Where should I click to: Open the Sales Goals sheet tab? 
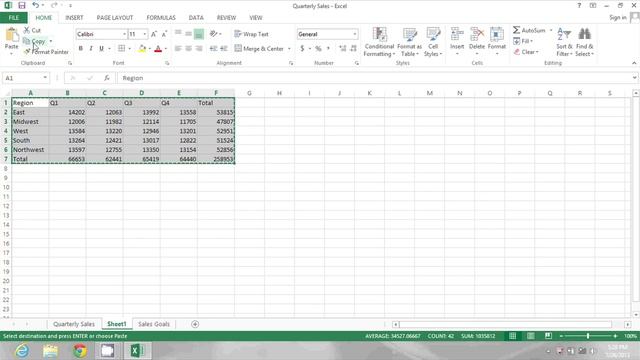(154, 324)
